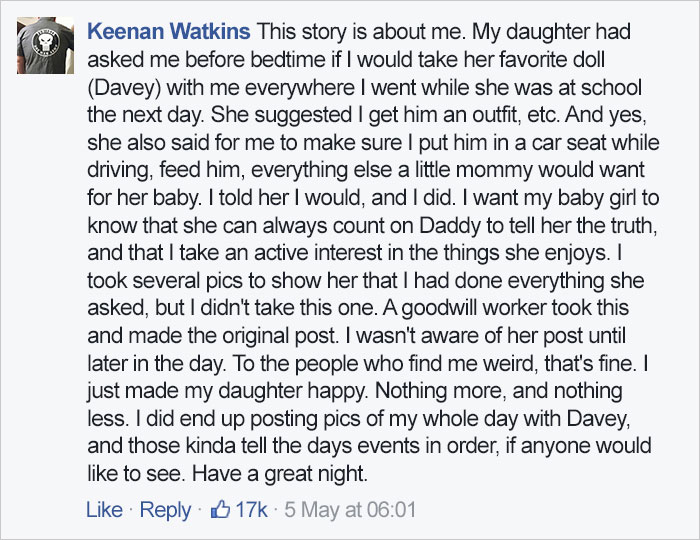This screenshot has width=700, height=540.
Task: Click the phrase 'active interest' in the comment
Action: [318, 253]
